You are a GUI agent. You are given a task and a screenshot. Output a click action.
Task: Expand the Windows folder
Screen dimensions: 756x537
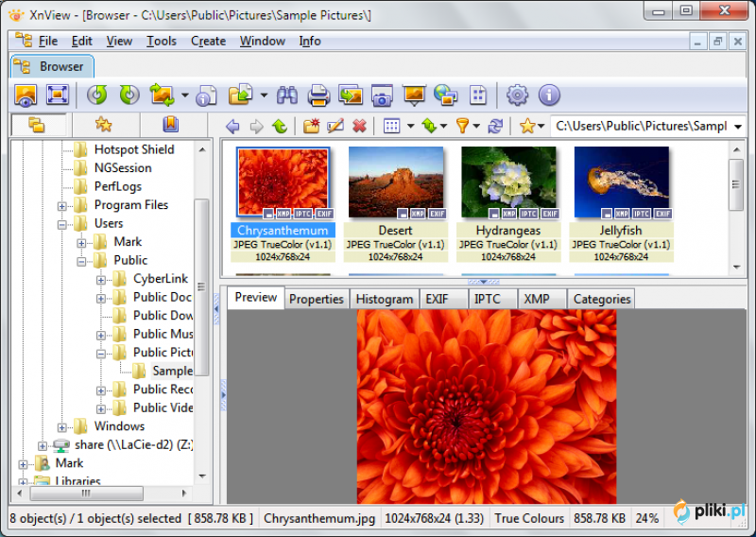click(x=62, y=427)
